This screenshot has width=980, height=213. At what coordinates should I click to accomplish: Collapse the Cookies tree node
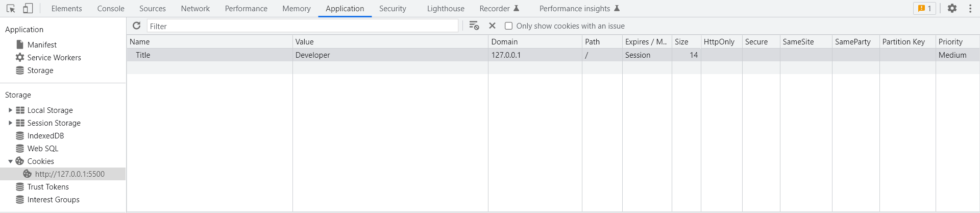click(x=10, y=161)
